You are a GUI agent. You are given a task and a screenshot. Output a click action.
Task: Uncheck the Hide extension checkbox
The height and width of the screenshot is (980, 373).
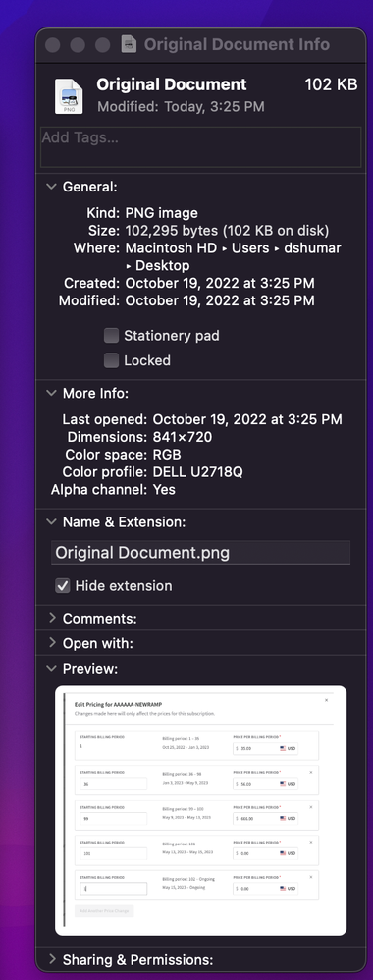[63, 586]
